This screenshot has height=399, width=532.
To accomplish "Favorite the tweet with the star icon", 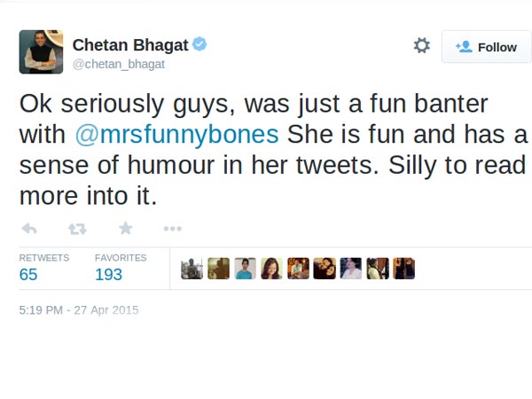I will [x=125, y=229].
